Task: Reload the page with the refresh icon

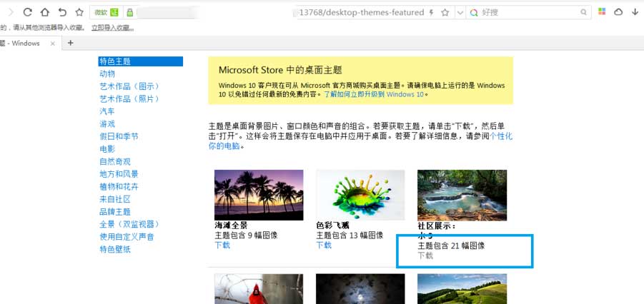Action: pyautogui.click(x=27, y=12)
